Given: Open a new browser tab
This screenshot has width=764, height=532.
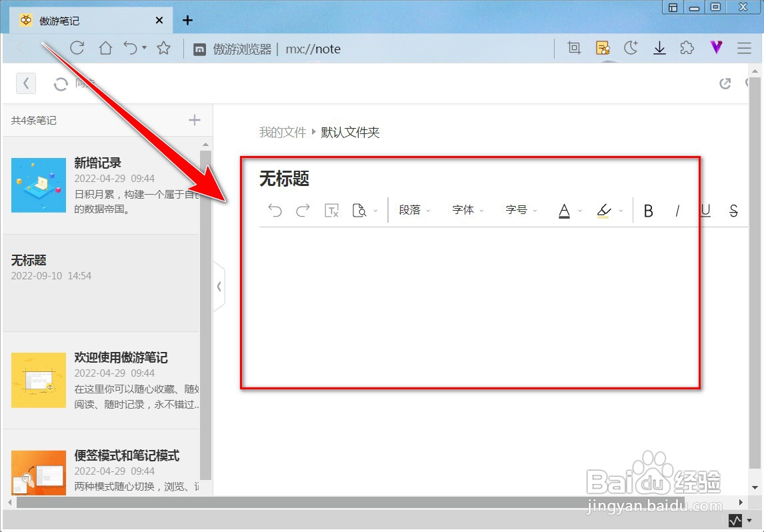Looking at the screenshot, I should [187, 21].
